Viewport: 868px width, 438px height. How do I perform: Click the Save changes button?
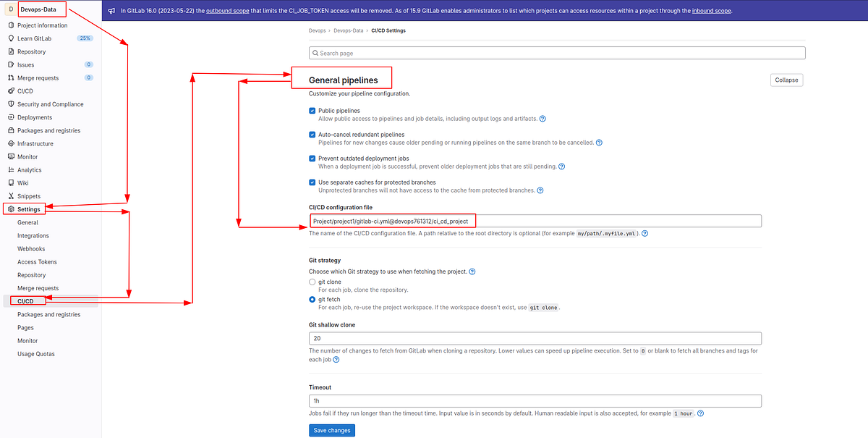(x=331, y=429)
